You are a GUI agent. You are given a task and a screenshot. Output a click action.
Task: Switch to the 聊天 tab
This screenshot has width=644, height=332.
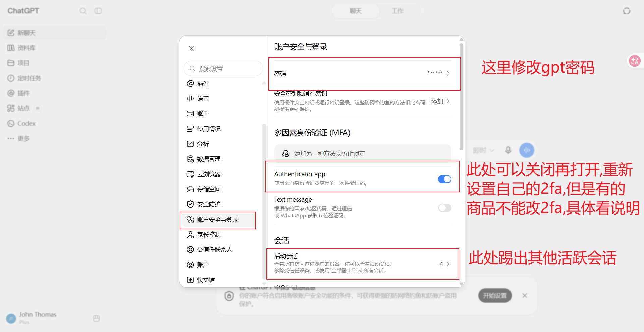(356, 11)
